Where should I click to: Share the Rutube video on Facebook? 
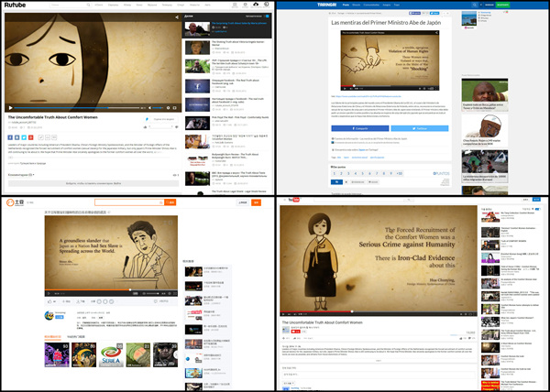tap(10, 137)
